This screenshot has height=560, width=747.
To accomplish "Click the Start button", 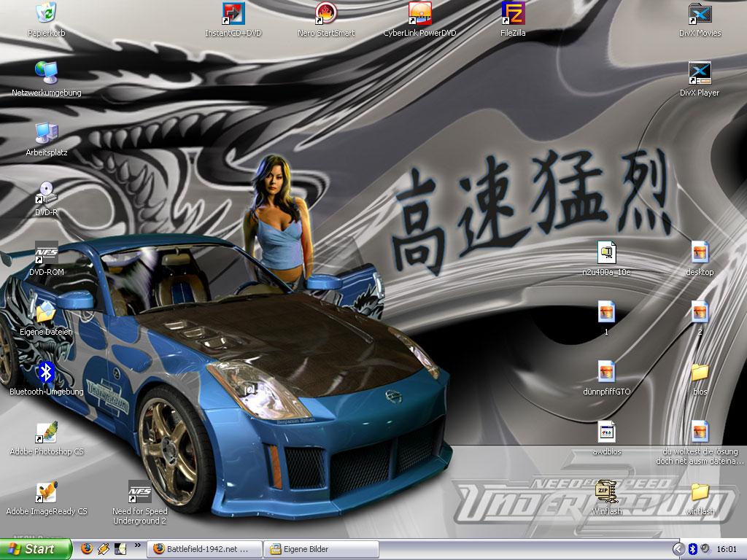I will tap(36, 549).
